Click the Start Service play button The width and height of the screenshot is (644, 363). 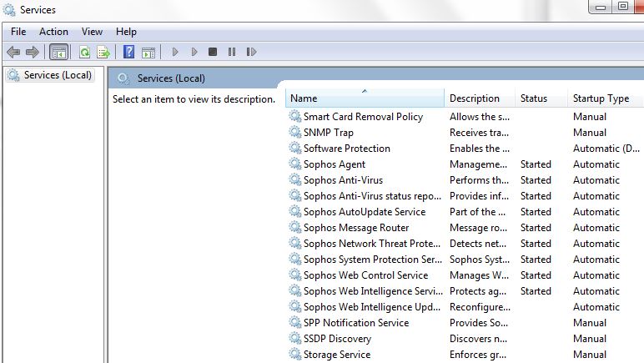click(x=175, y=52)
